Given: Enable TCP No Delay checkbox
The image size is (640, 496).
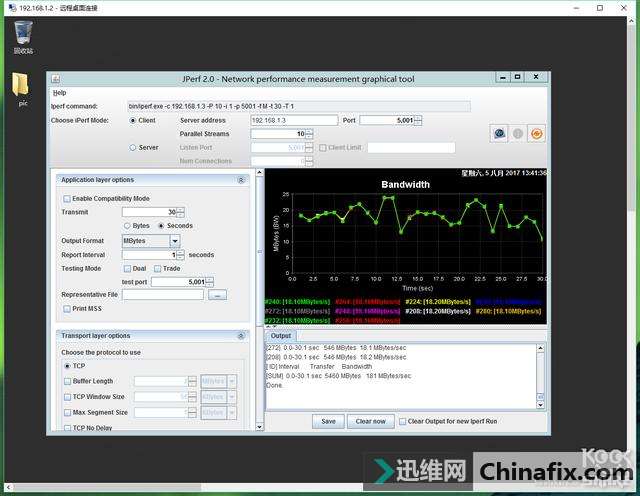Looking at the screenshot, I should [x=67, y=428].
